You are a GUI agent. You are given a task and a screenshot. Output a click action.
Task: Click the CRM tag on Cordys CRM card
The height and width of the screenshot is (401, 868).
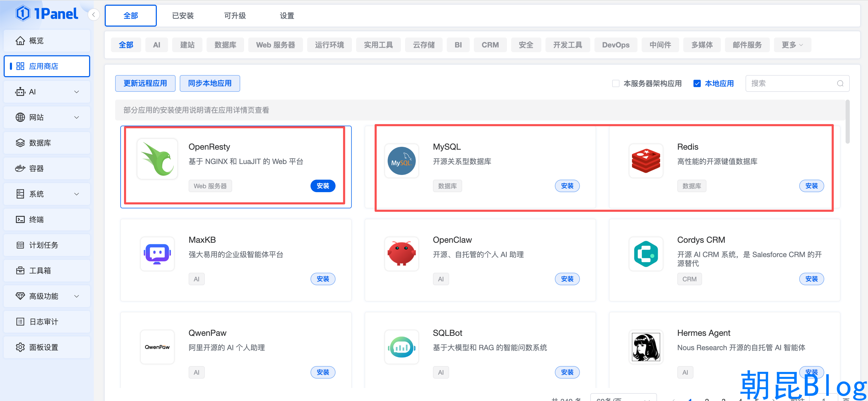689,279
